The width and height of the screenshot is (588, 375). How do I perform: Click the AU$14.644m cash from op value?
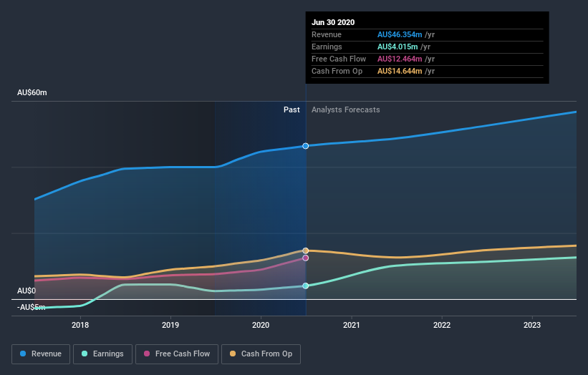point(400,71)
